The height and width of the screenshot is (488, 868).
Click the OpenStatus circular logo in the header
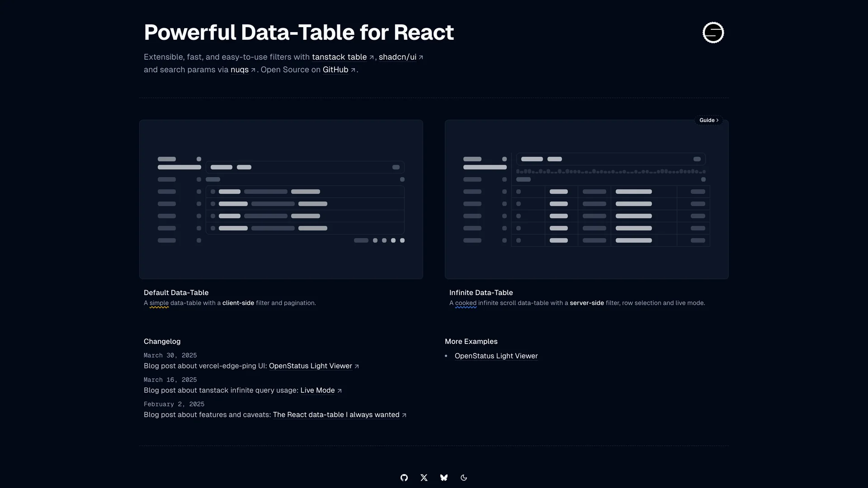[x=713, y=33]
